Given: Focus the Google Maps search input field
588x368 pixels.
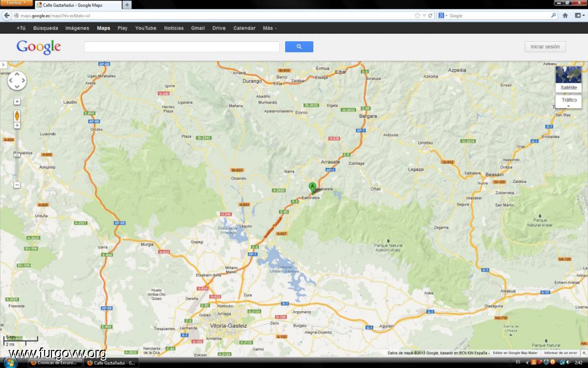Looking at the screenshot, I should click(x=182, y=47).
